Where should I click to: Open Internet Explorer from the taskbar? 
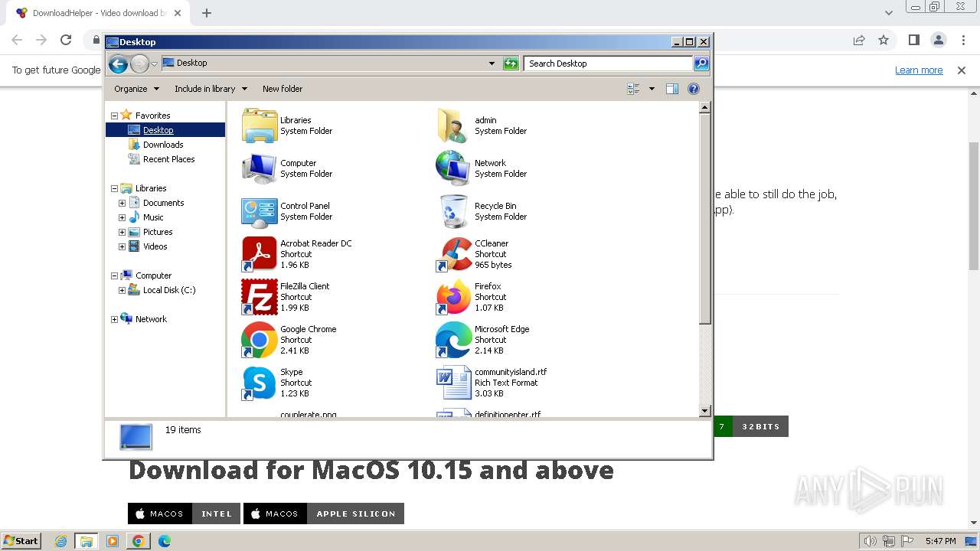click(x=61, y=541)
